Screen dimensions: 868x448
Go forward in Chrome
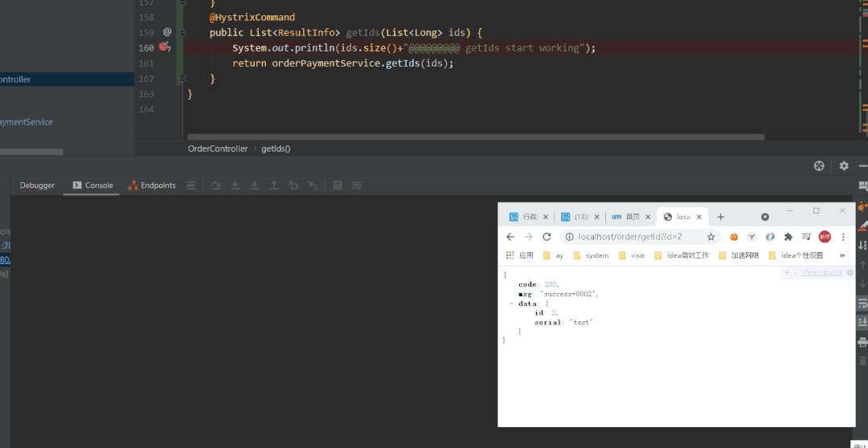coord(529,237)
